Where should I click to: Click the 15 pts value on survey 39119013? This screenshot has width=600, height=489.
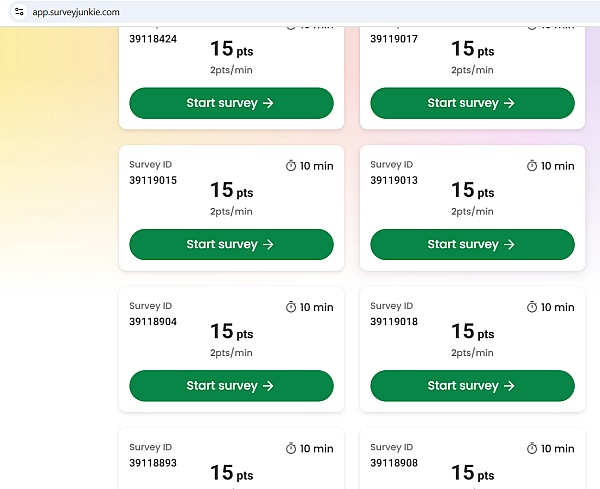(x=473, y=190)
